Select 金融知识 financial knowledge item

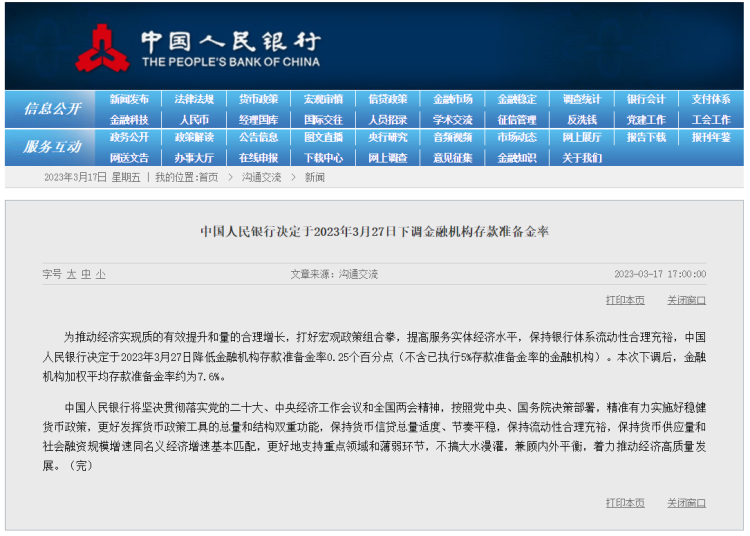pyautogui.click(x=517, y=158)
